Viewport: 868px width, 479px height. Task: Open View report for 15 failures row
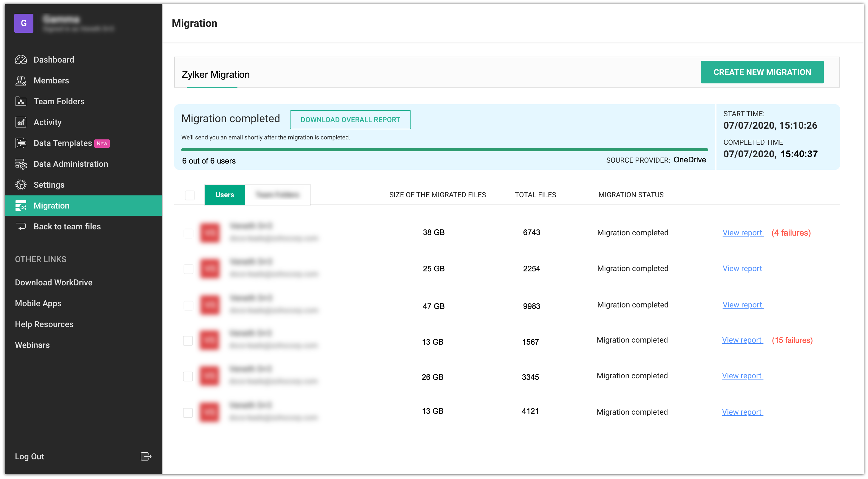(x=742, y=340)
